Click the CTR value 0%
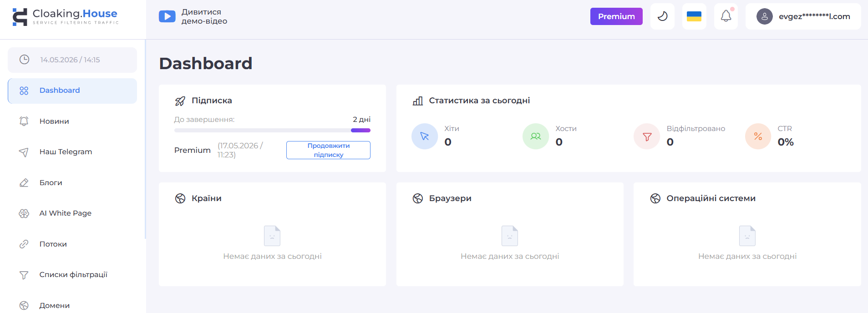Viewport: 868px width, 313px height. point(786,142)
